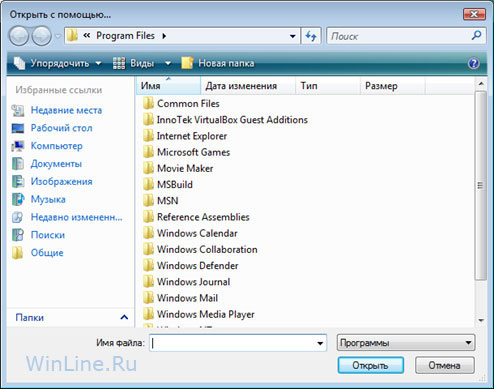
Task: Select the Microsoft Games folder
Action: click(x=186, y=152)
